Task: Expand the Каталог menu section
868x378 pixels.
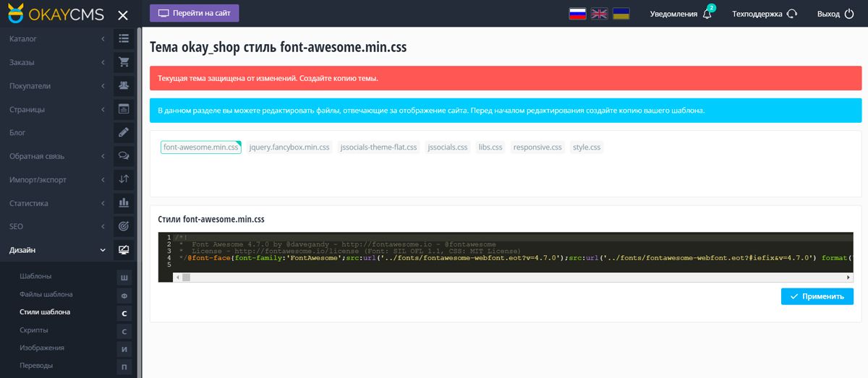Action: click(54, 38)
